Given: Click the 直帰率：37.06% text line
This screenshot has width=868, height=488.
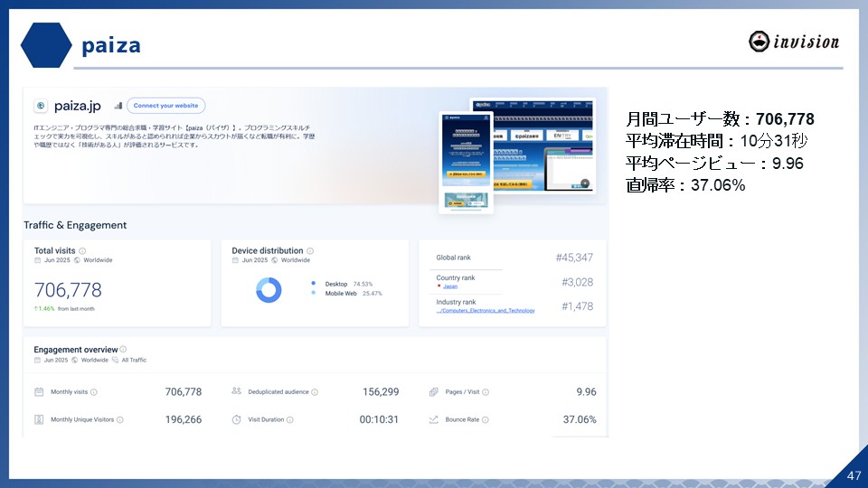Looking at the screenshot, I should coord(685,184).
